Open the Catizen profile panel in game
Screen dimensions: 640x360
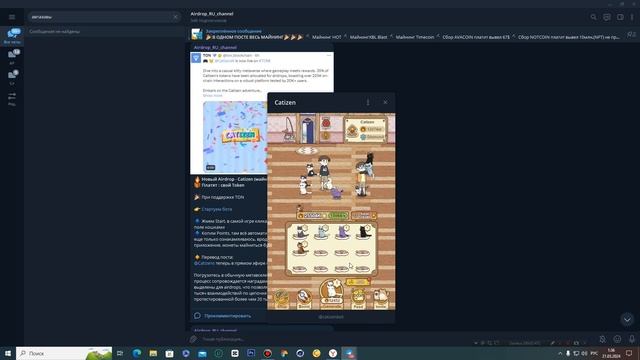366,129
